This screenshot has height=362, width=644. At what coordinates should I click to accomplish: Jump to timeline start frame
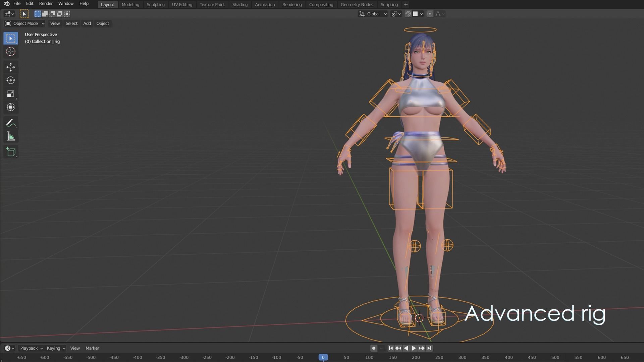click(390, 348)
